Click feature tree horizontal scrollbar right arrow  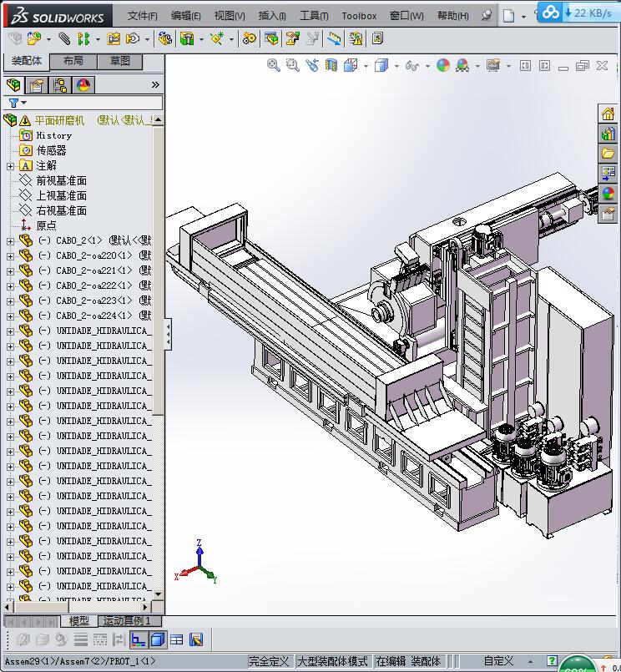145,607
